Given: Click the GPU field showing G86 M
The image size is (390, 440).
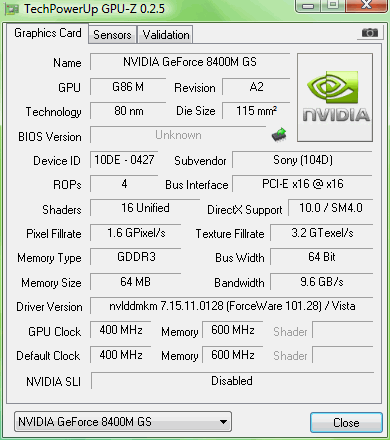Looking at the screenshot, I should coord(128,87).
